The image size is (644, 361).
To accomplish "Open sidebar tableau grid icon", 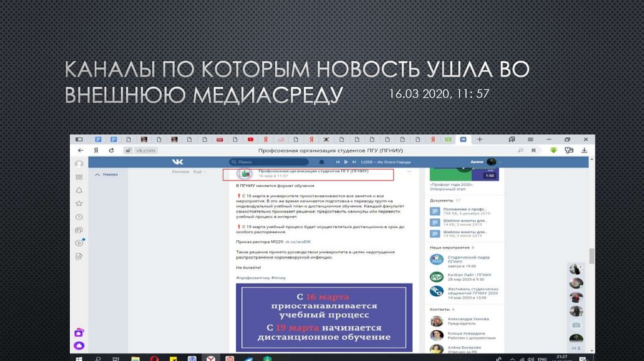I will (x=79, y=177).
